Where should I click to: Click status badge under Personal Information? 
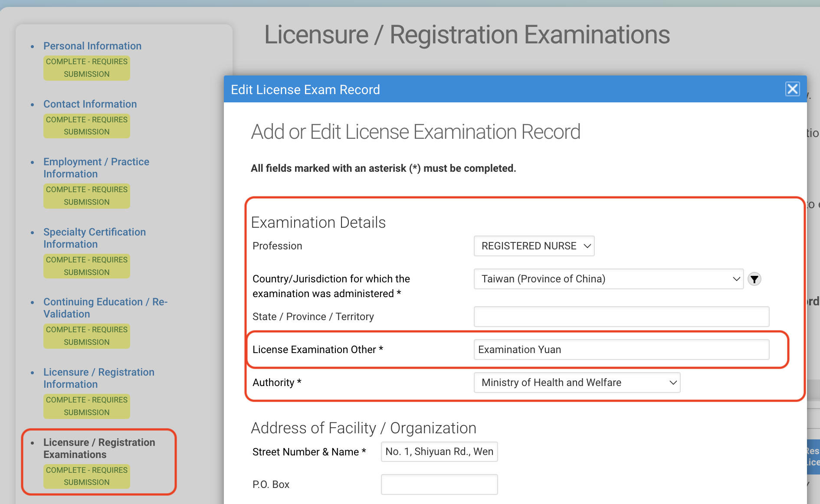coord(87,68)
